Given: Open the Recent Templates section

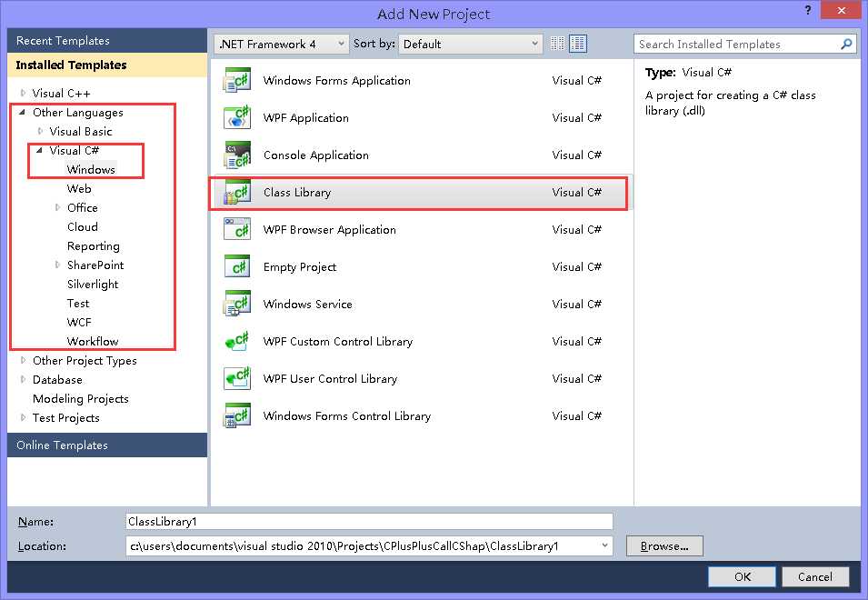Looking at the screenshot, I should (x=107, y=40).
